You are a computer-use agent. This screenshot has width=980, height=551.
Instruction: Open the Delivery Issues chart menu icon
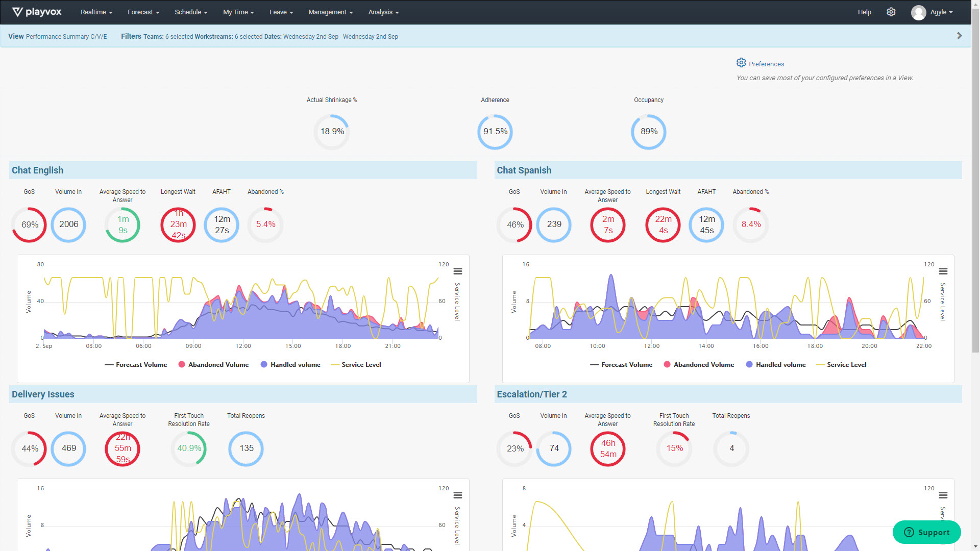coord(458,495)
